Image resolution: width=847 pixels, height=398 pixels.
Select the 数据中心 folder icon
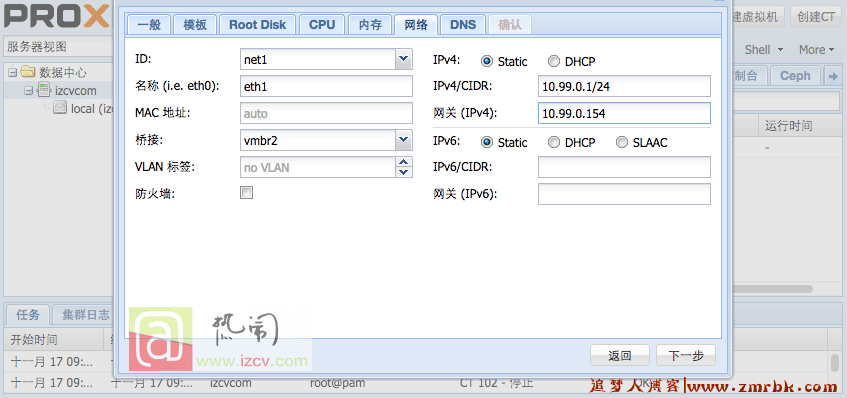pos(28,72)
